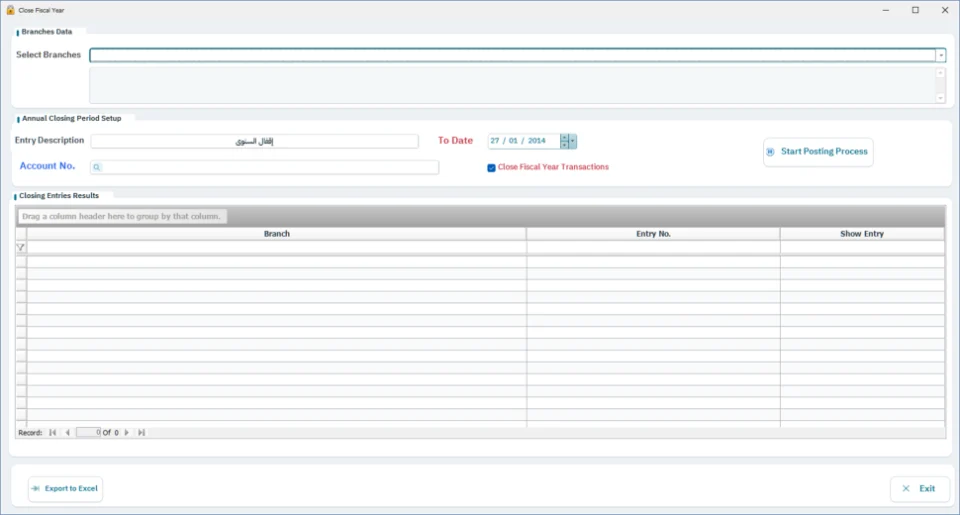Click the icon on Start Posting Process button
The image size is (960, 515).
coord(770,152)
